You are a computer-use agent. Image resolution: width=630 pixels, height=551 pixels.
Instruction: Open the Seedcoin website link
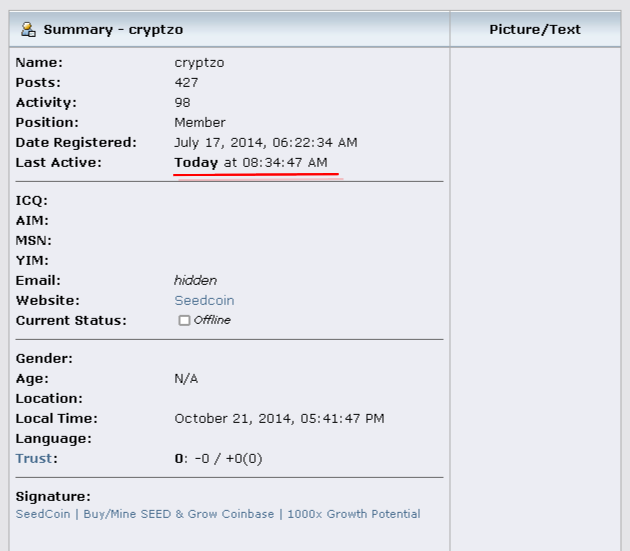tap(204, 301)
